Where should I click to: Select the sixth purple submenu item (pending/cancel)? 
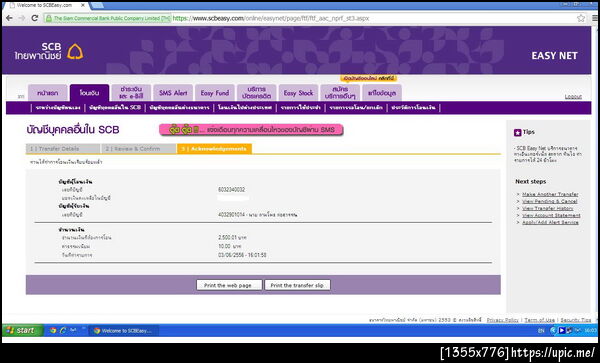[356, 108]
